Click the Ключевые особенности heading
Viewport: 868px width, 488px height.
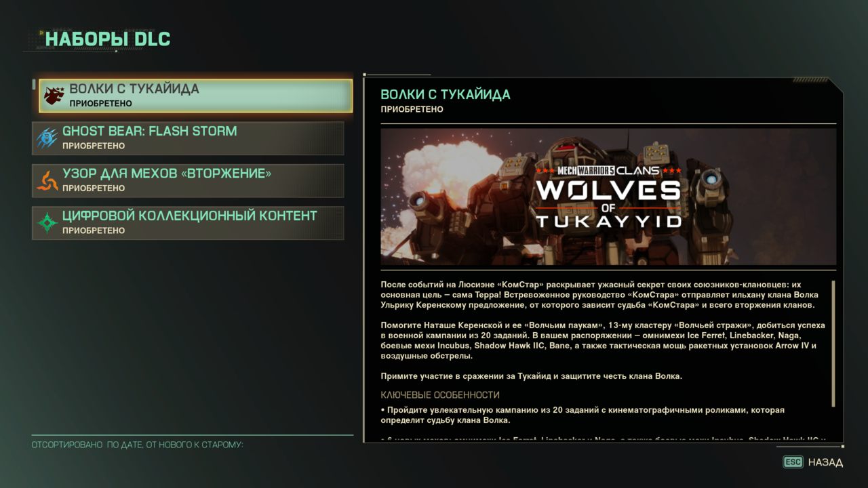pos(440,395)
